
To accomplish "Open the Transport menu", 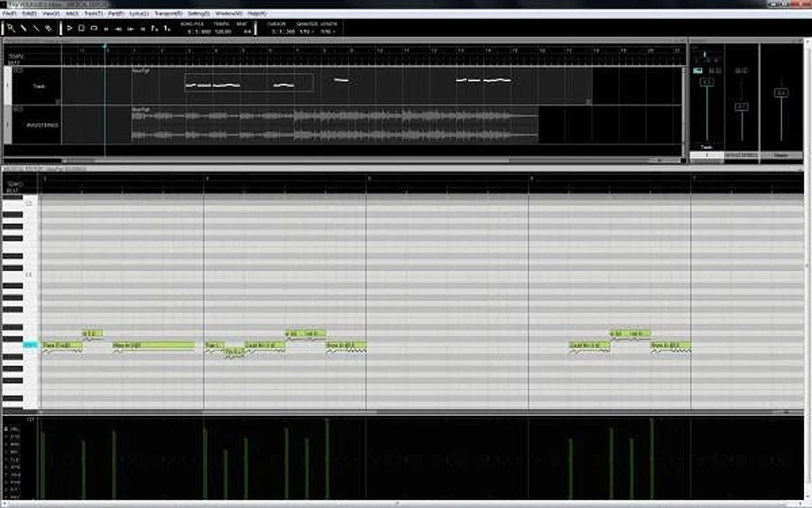I will pyautogui.click(x=169, y=14).
